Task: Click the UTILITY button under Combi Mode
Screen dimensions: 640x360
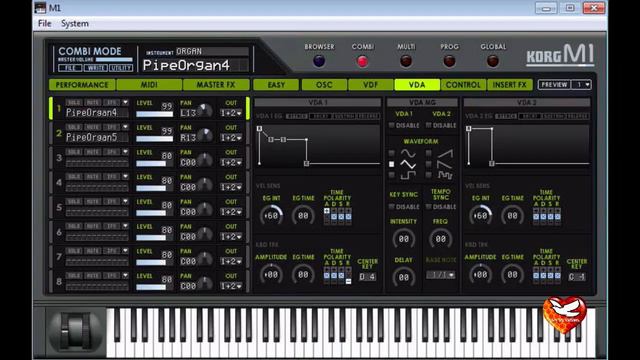Action: point(121,68)
